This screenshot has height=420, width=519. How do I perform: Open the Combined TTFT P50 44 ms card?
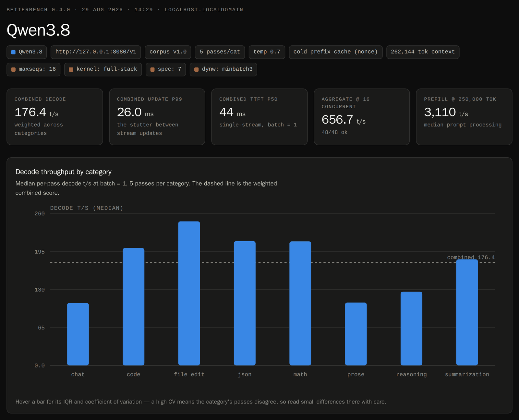pyautogui.click(x=259, y=117)
